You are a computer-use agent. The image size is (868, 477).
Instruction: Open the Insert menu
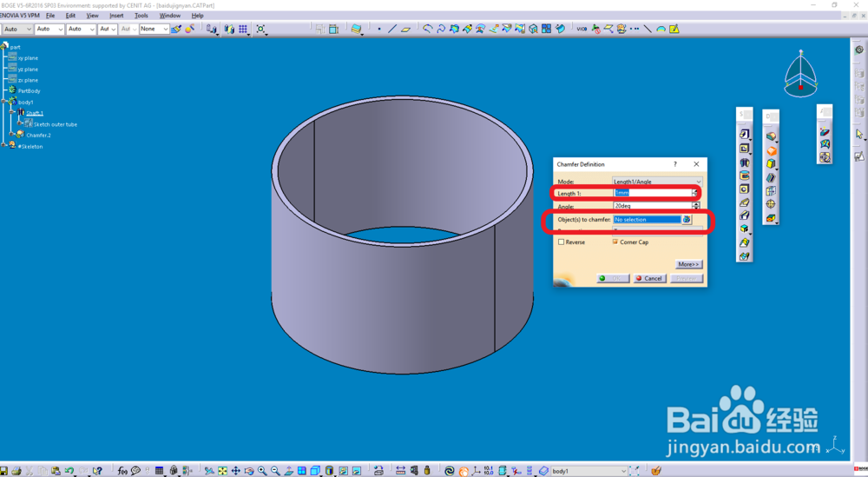click(x=116, y=16)
